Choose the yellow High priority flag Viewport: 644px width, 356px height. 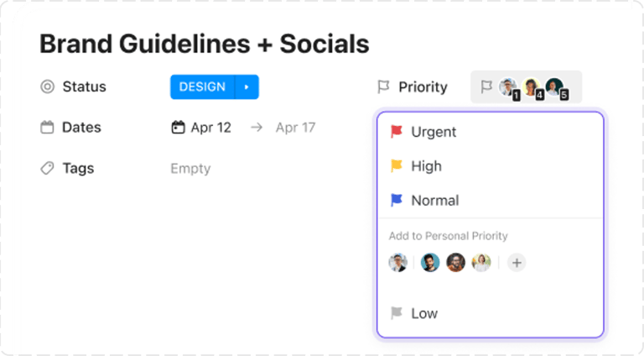397,166
